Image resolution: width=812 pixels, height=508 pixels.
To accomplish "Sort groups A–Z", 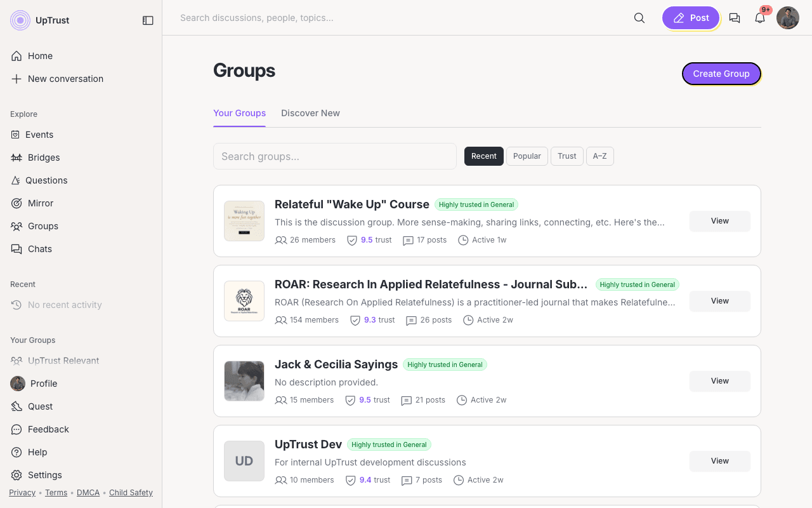I will click(600, 156).
